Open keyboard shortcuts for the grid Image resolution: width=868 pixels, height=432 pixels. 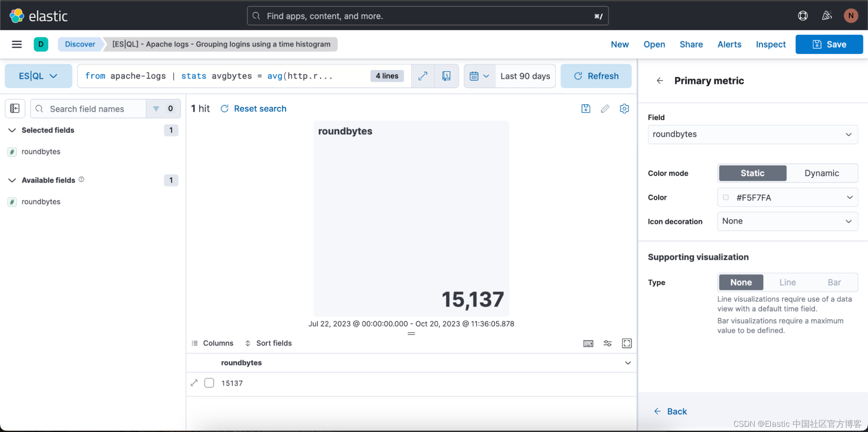pos(588,343)
